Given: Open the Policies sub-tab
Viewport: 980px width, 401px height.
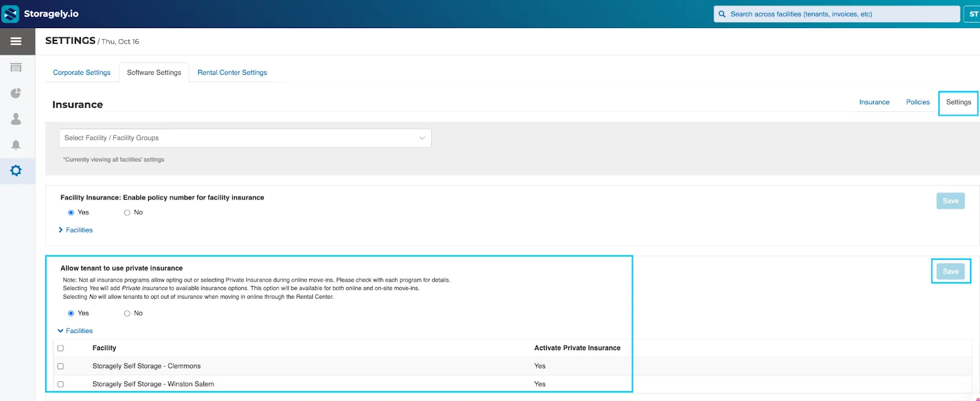Looking at the screenshot, I should 918,102.
